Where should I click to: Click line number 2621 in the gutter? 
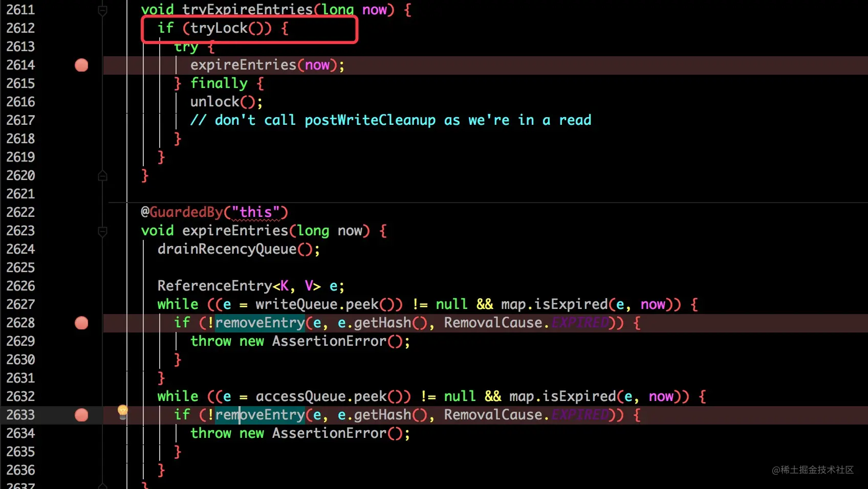click(20, 194)
